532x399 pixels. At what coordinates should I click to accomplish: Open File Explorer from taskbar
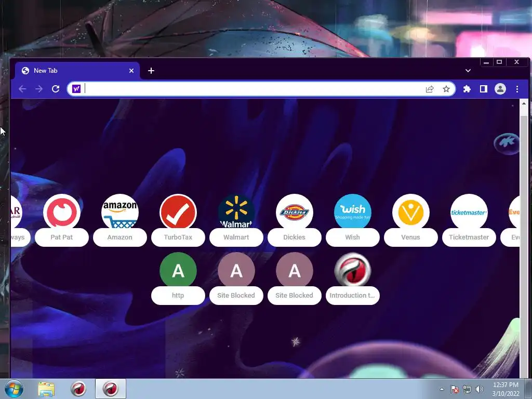46,389
